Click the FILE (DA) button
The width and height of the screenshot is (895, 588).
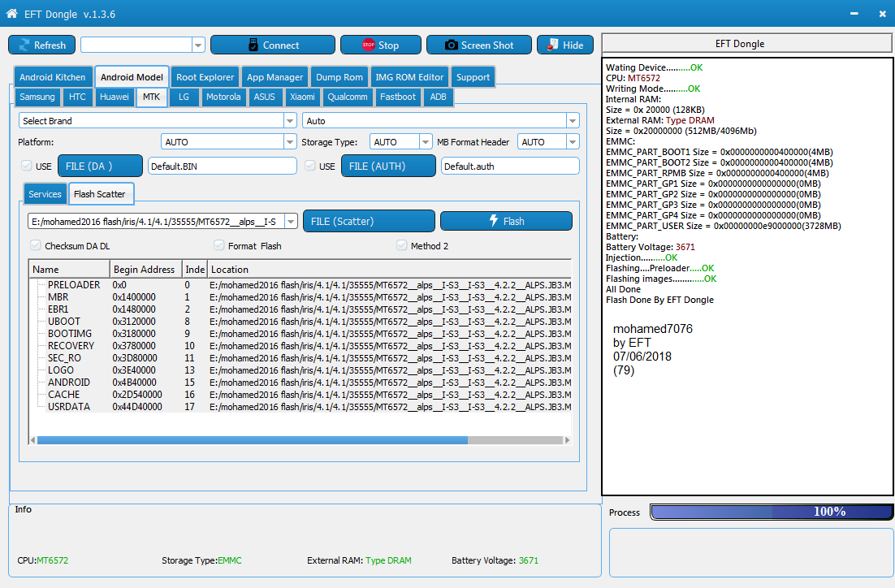[101, 166]
